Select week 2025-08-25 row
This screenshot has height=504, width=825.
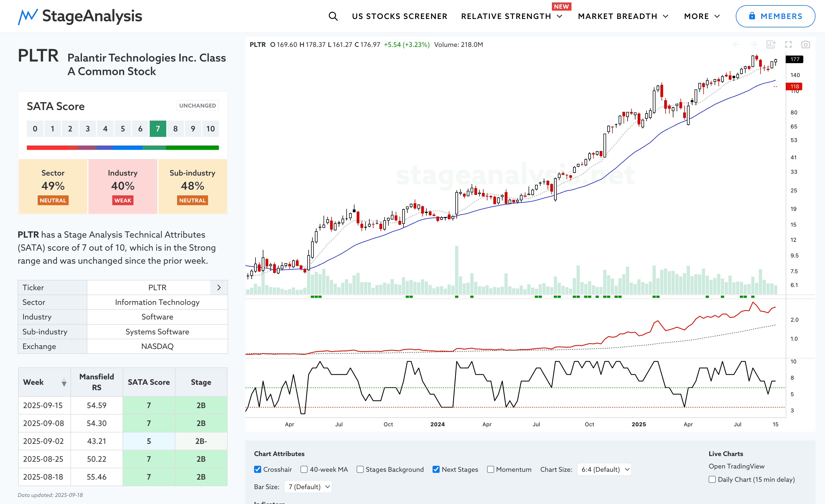[123, 459]
